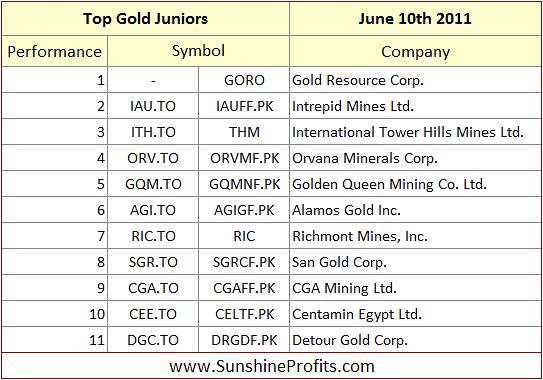The image size is (543, 380).
Task: Click the SGRCF.PK symbol cell
Action: point(244,262)
